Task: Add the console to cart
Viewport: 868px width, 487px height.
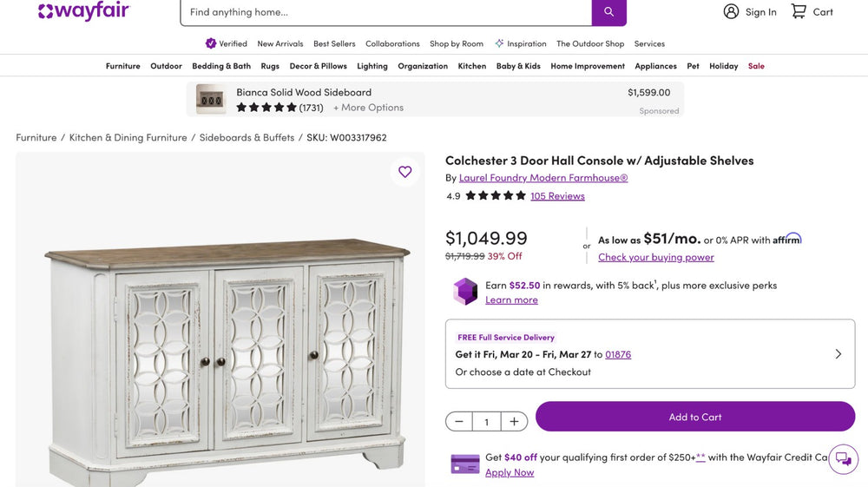Action: (x=694, y=417)
